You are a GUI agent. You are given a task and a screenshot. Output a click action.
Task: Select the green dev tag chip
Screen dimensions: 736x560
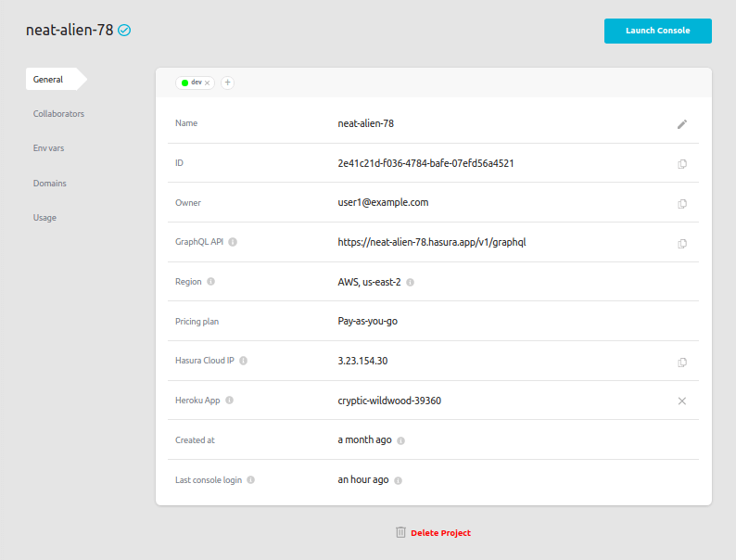point(193,83)
